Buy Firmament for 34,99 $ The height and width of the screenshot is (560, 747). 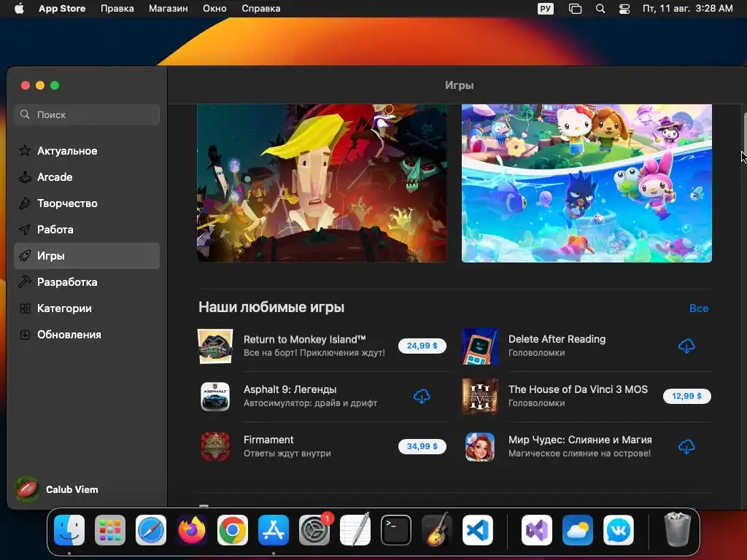[x=422, y=446]
